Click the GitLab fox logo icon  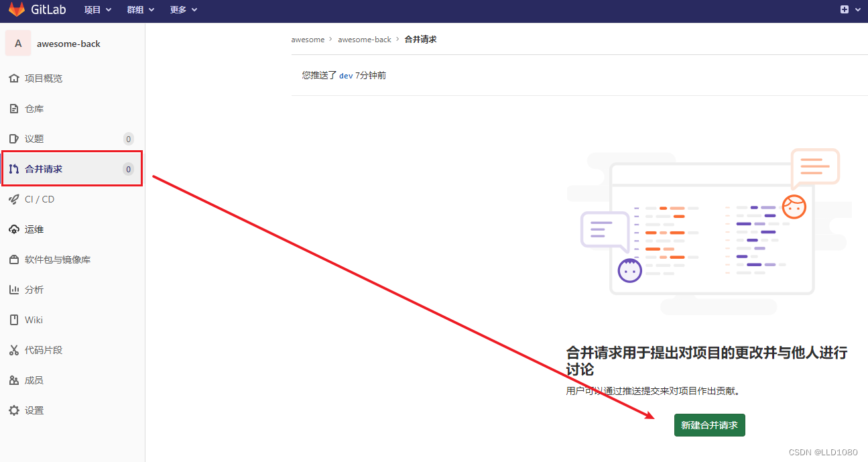(x=16, y=9)
